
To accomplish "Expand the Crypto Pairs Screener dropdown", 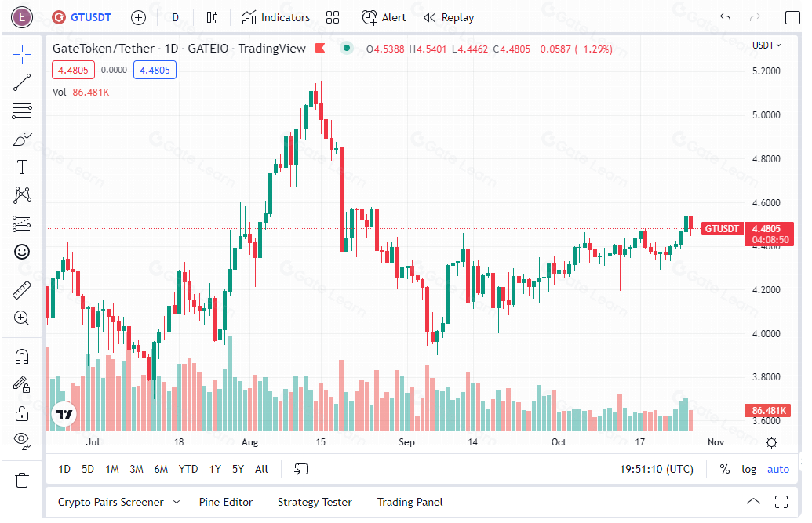I will tap(177, 502).
